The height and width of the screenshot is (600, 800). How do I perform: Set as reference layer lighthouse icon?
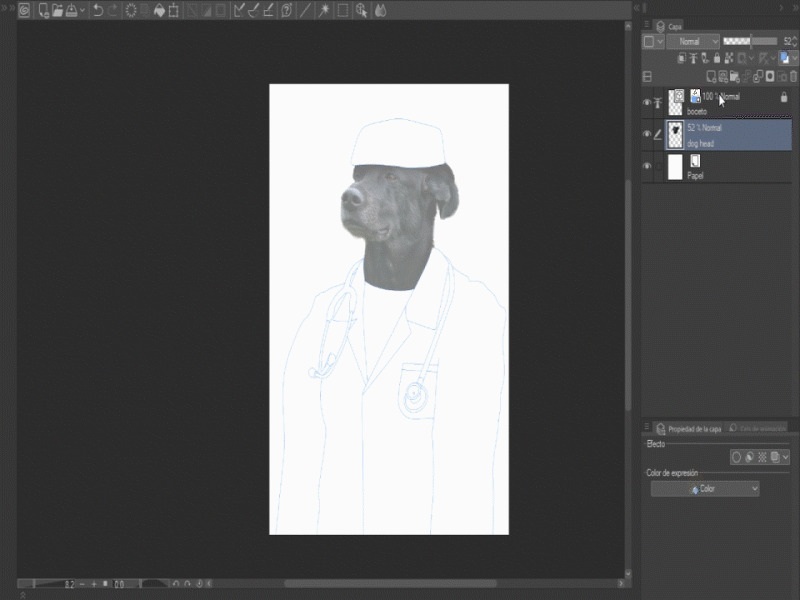[x=693, y=59]
